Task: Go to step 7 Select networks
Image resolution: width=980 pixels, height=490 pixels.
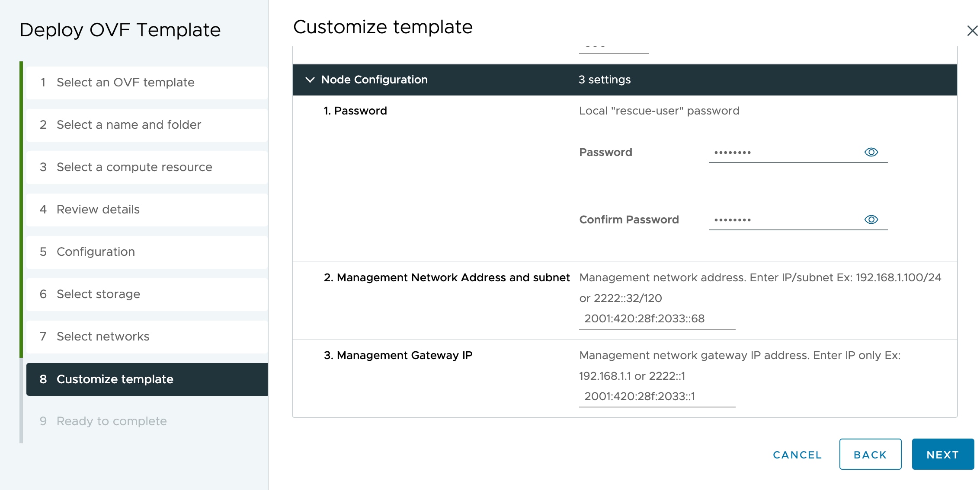Action: click(x=147, y=337)
